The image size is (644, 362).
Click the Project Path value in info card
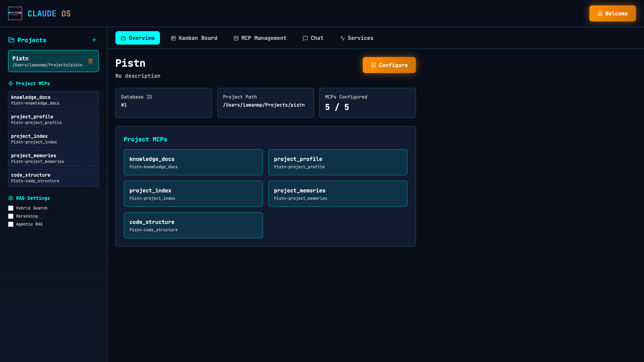tap(264, 105)
